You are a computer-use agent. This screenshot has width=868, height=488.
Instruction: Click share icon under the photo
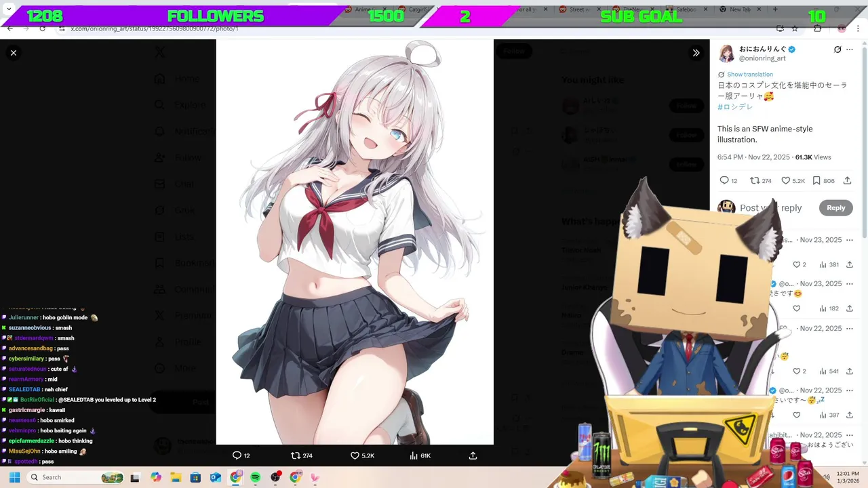[473, 455]
